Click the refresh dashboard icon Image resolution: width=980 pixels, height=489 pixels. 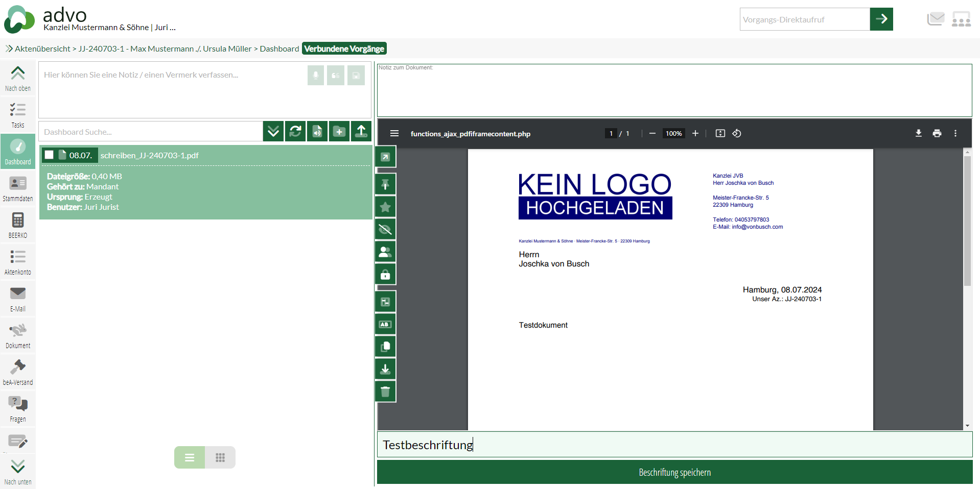coord(295,132)
